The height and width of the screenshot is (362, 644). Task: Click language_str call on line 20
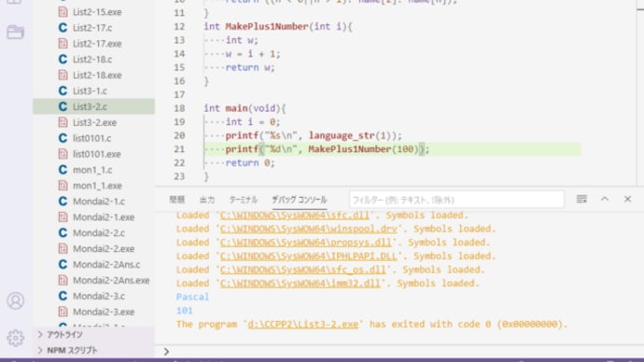pyautogui.click(x=342, y=135)
